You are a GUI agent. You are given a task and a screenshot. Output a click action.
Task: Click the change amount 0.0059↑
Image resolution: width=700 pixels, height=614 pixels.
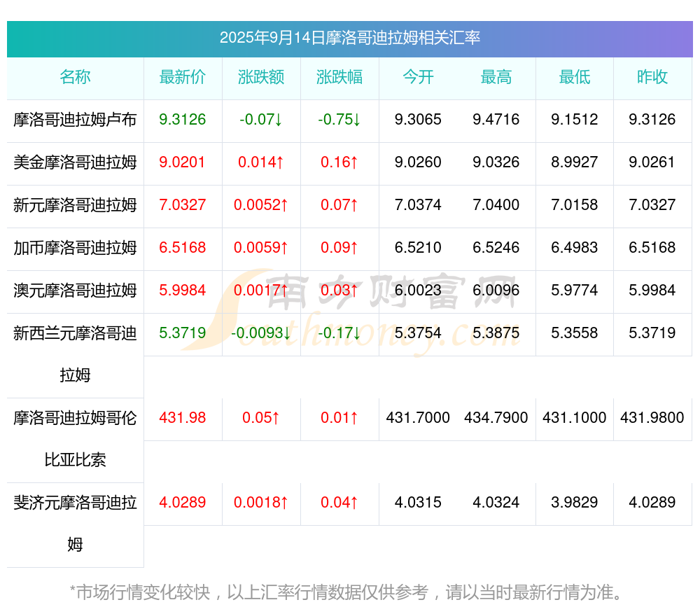tap(261, 247)
